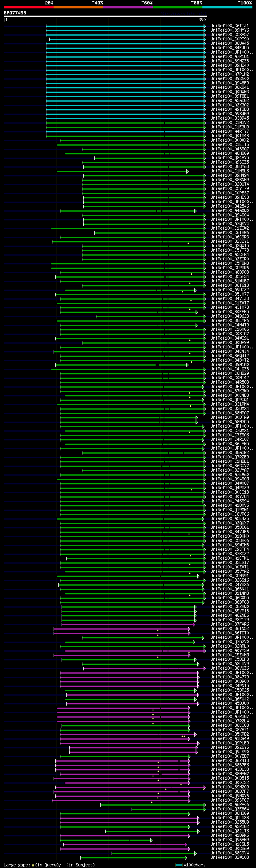The image size is (256, 868).
Task: Select label UniRef100_Q84VY5
Action: coord(230,158)
